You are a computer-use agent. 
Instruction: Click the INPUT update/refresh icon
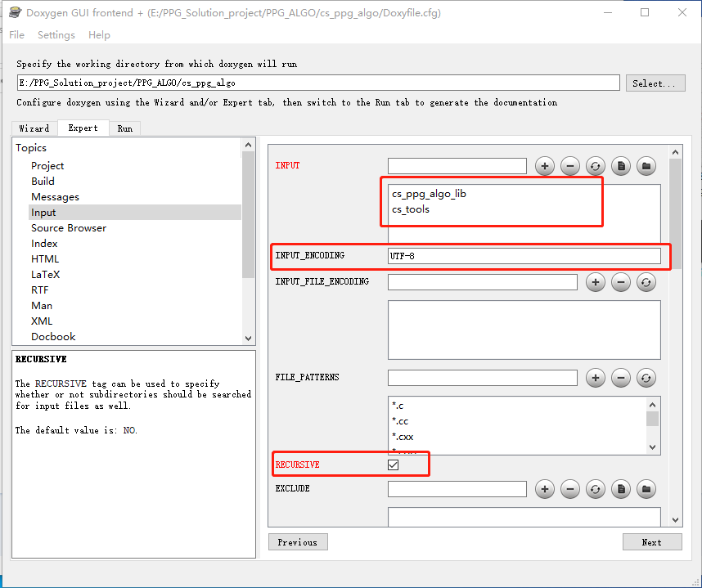point(595,166)
